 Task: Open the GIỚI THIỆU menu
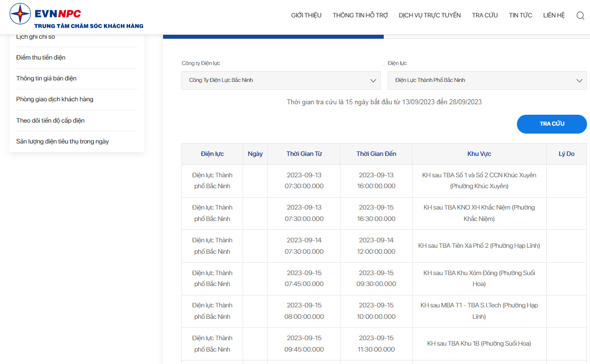[306, 15]
